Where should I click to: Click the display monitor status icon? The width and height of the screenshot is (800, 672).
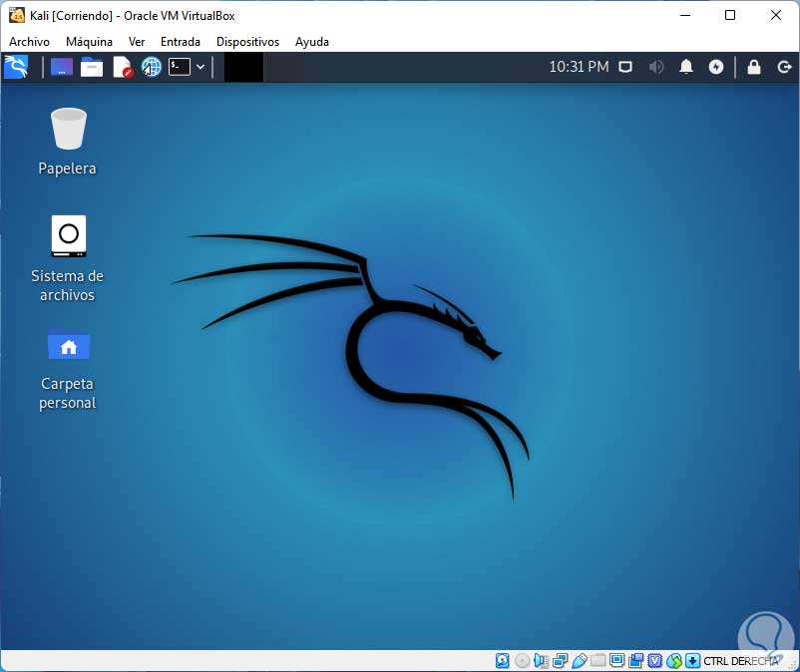(616, 661)
